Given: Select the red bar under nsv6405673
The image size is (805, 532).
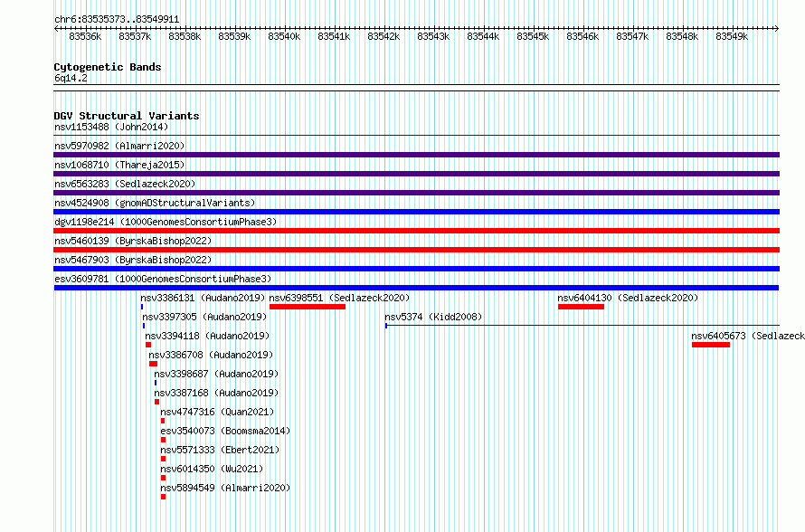Looking at the screenshot, I should (711, 345).
